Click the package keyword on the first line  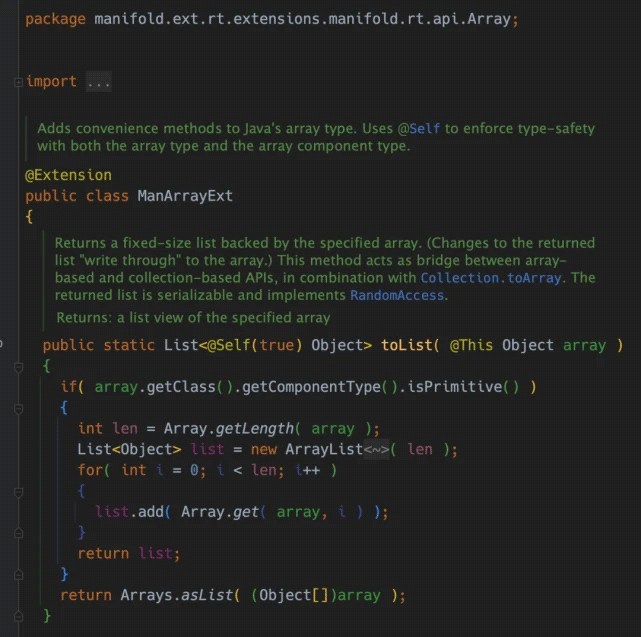[55, 19]
